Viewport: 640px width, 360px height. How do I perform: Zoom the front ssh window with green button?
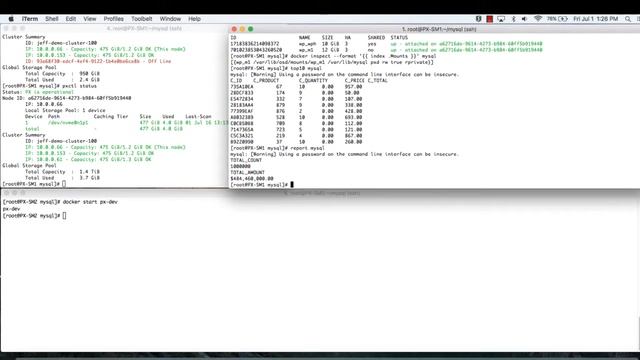click(250, 29)
